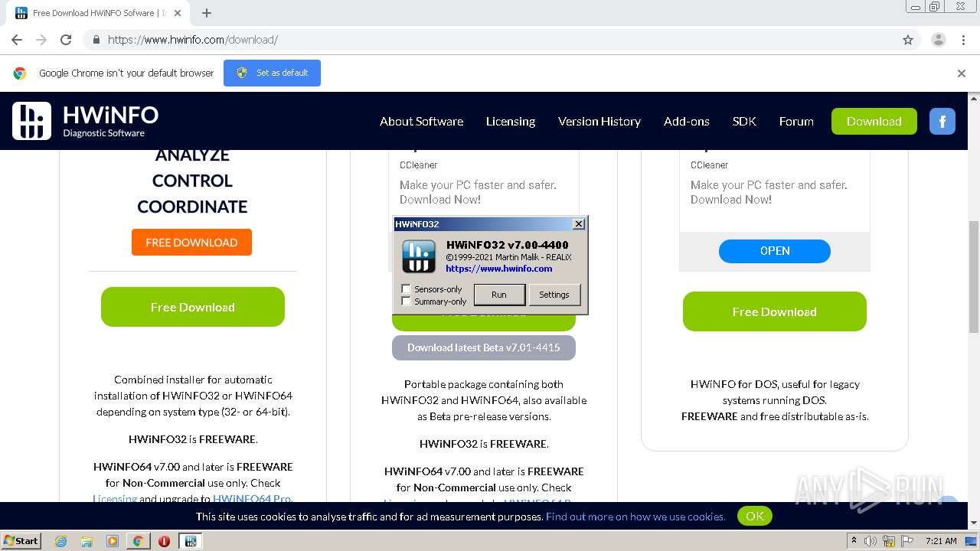Open the cookies policy link
The height and width of the screenshot is (551, 980).
(x=635, y=517)
